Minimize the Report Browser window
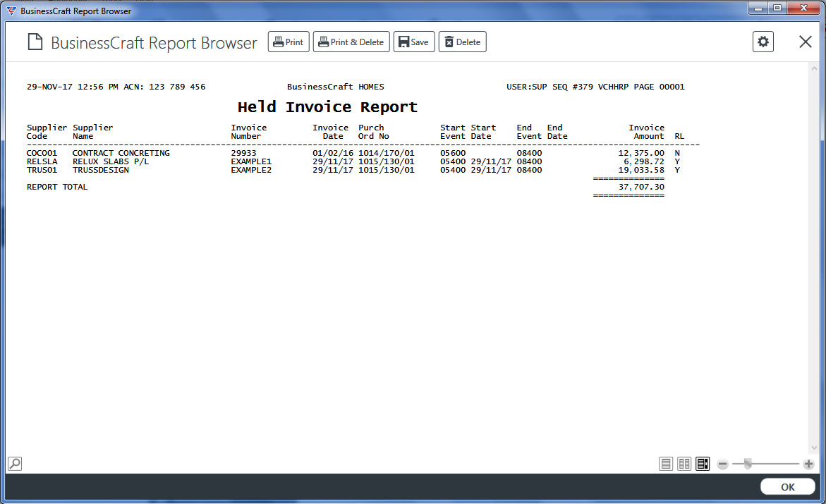 (x=758, y=8)
